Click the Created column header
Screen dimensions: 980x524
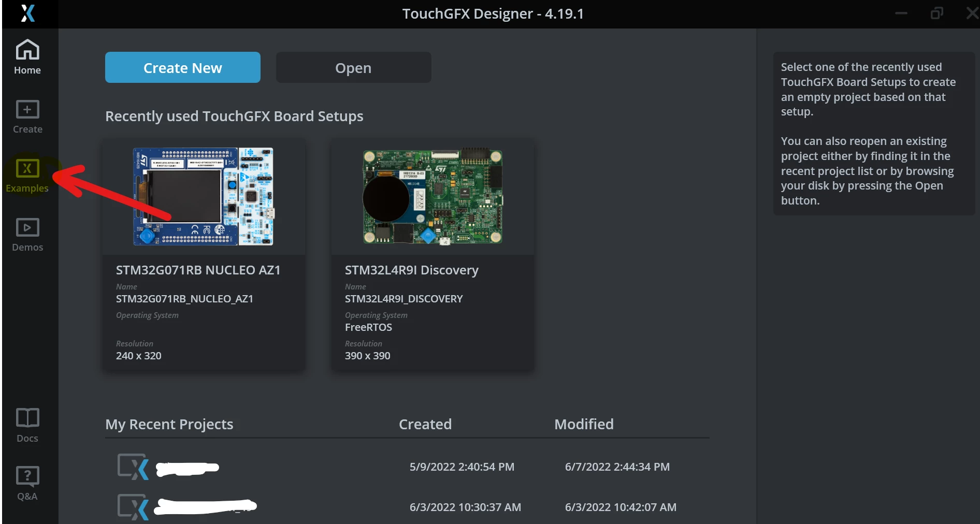tap(425, 424)
